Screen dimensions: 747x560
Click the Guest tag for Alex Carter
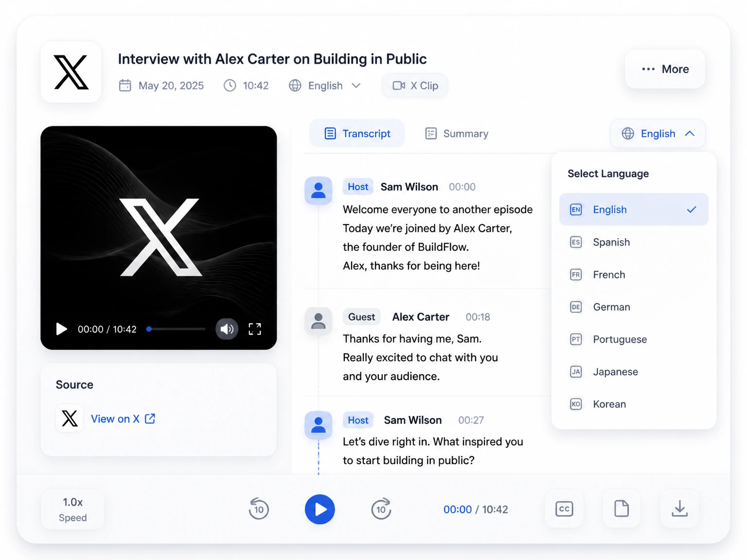361,317
